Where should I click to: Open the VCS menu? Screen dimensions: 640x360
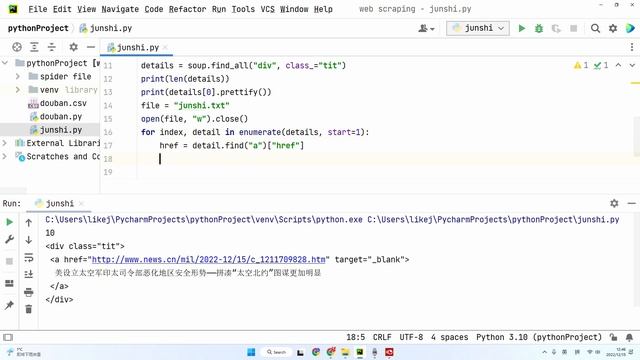pyautogui.click(x=267, y=9)
